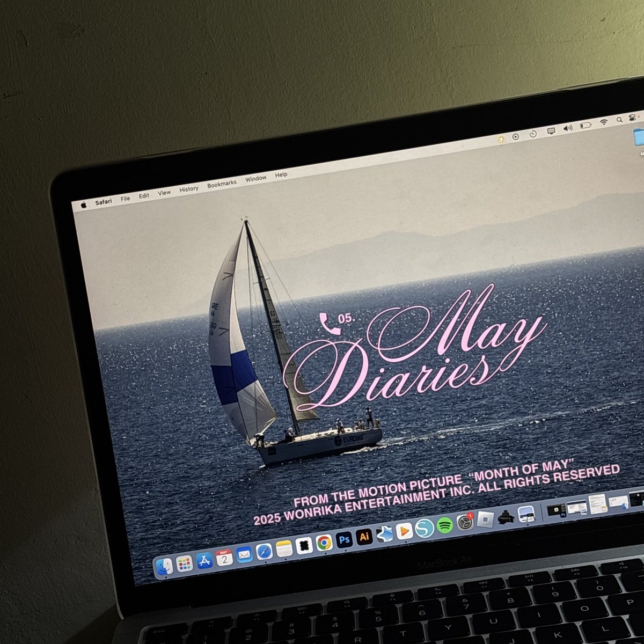Open the Calendar app in the dock
The width and height of the screenshot is (644, 644).
pos(224,558)
